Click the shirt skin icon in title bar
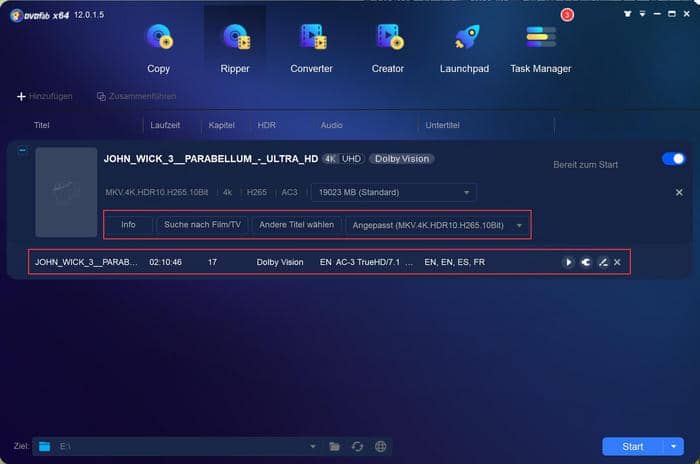Screen dimensions: 700x464 point(627,14)
